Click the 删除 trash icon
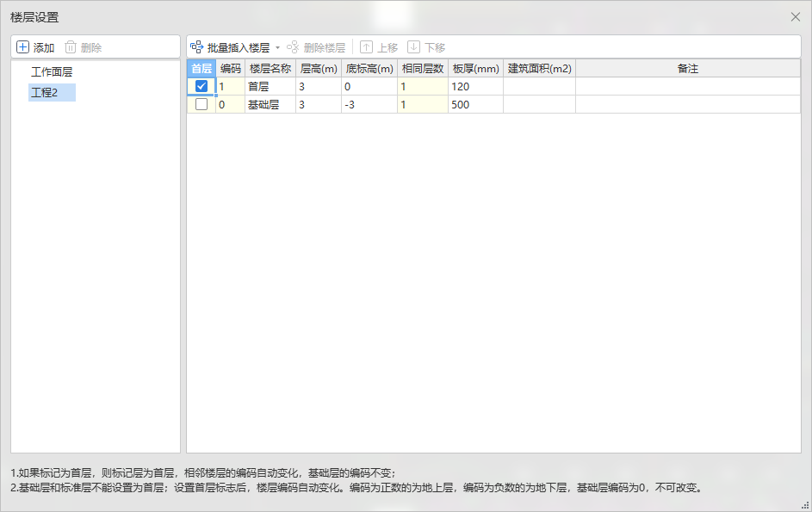Image resolution: width=812 pixels, height=512 pixels. click(71, 47)
